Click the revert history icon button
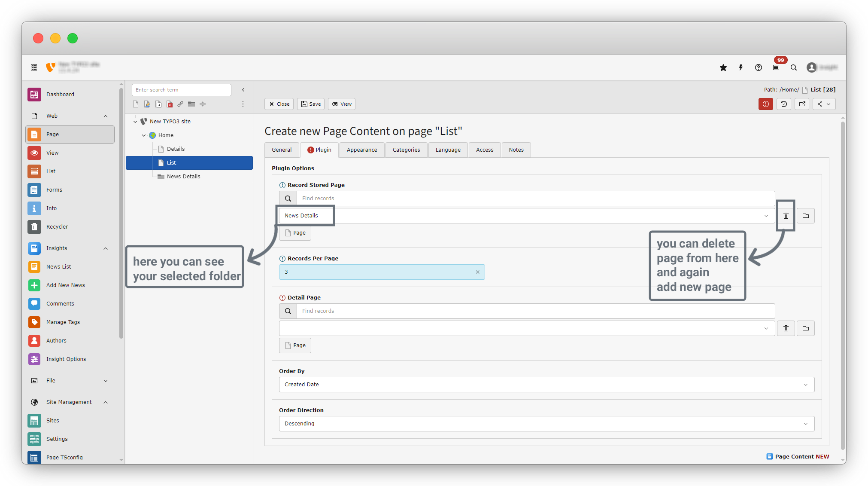 tap(784, 104)
